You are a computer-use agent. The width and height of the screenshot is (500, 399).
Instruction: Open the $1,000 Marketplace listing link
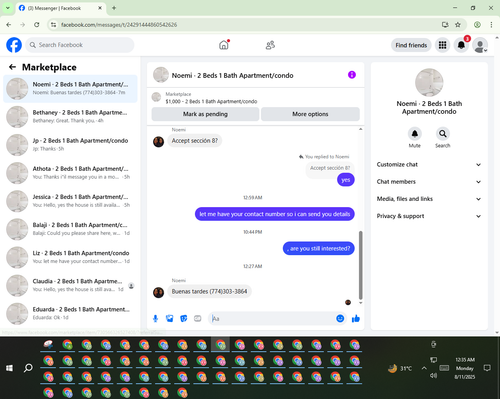(211, 101)
